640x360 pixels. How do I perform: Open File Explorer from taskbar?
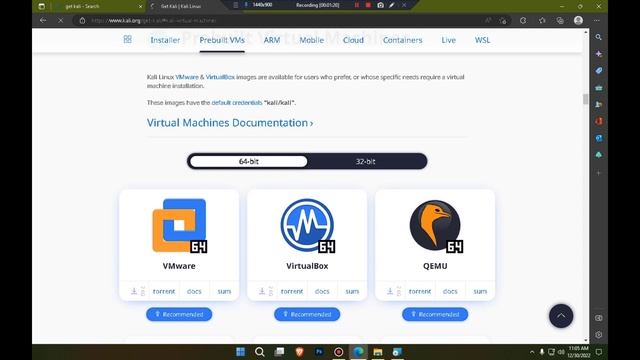pyautogui.click(x=378, y=351)
